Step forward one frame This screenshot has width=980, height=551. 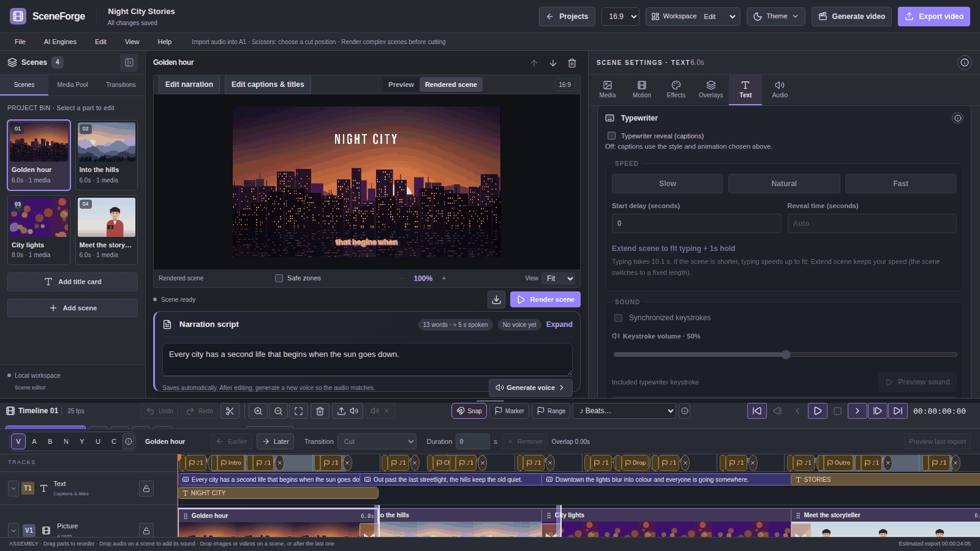coord(878,411)
